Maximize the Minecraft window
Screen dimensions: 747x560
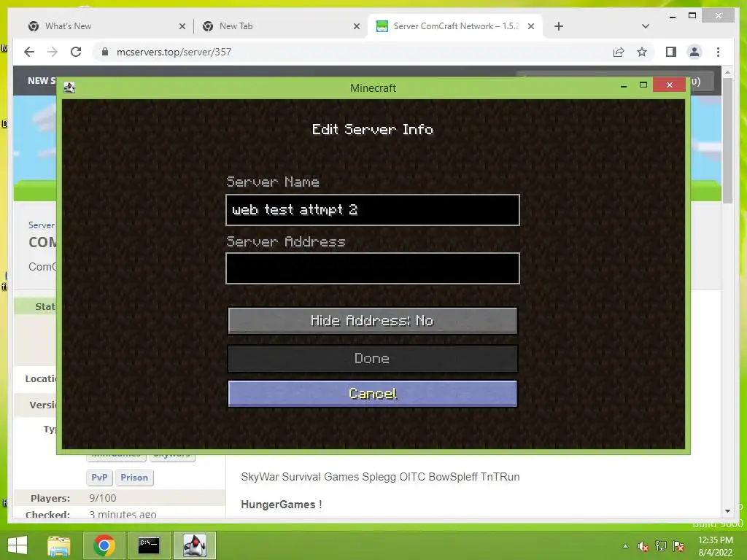tap(643, 85)
